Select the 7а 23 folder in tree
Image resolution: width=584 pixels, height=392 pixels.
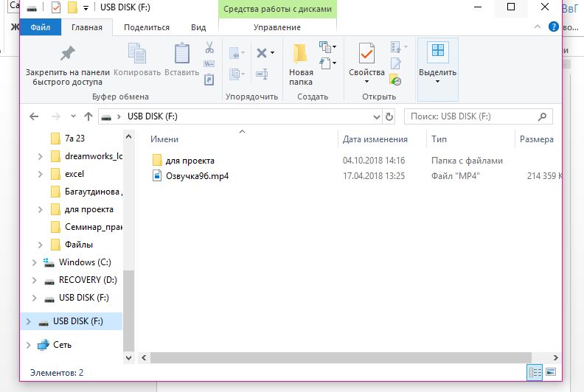click(75, 139)
